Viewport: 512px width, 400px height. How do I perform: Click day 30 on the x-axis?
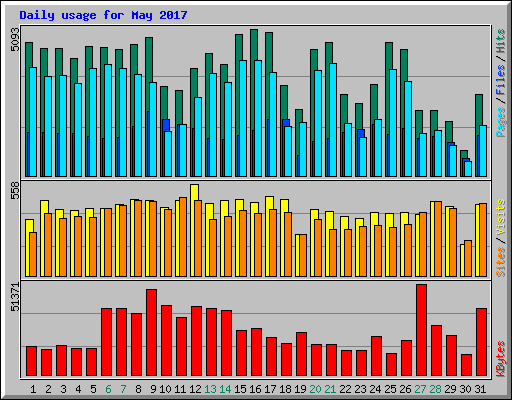pos(465,389)
